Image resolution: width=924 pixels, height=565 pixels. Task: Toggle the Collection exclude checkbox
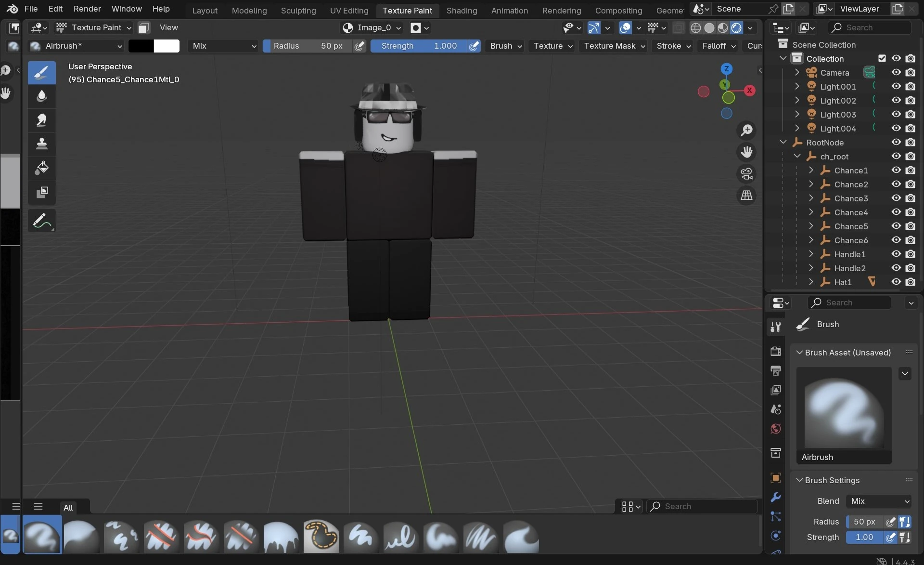click(882, 58)
